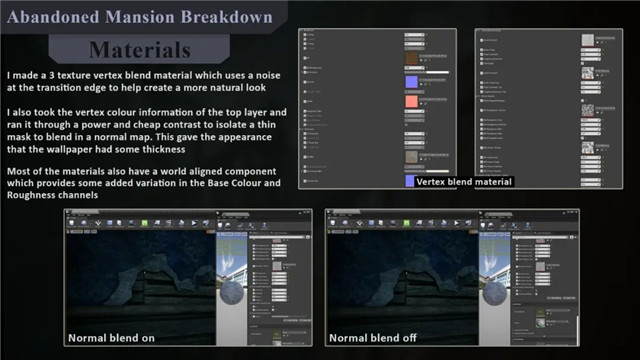Viewport: 640px width, 360px height.
Task: Open Source Control in 'Normal blend off' toolbar
Action: tap(345, 223)
